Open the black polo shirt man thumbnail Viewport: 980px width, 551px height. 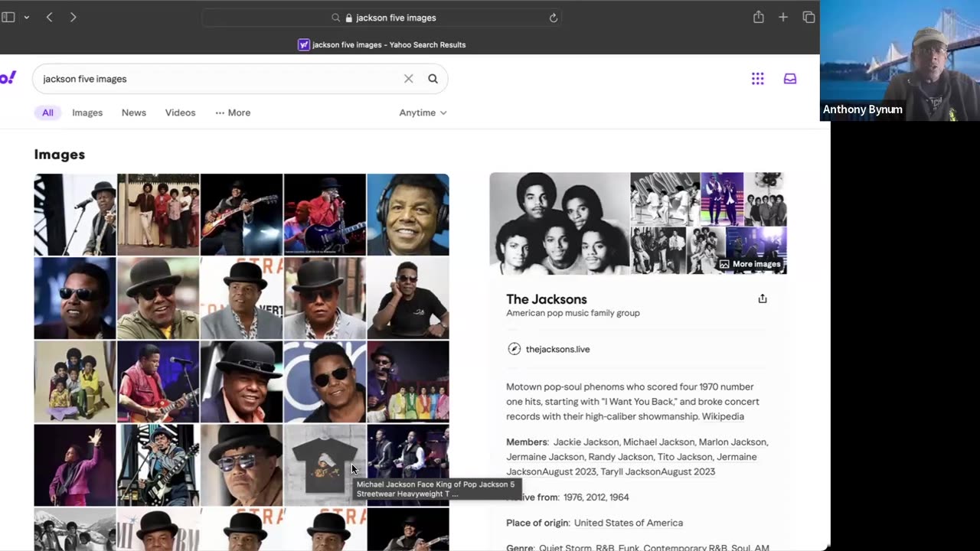click(408, 298)
